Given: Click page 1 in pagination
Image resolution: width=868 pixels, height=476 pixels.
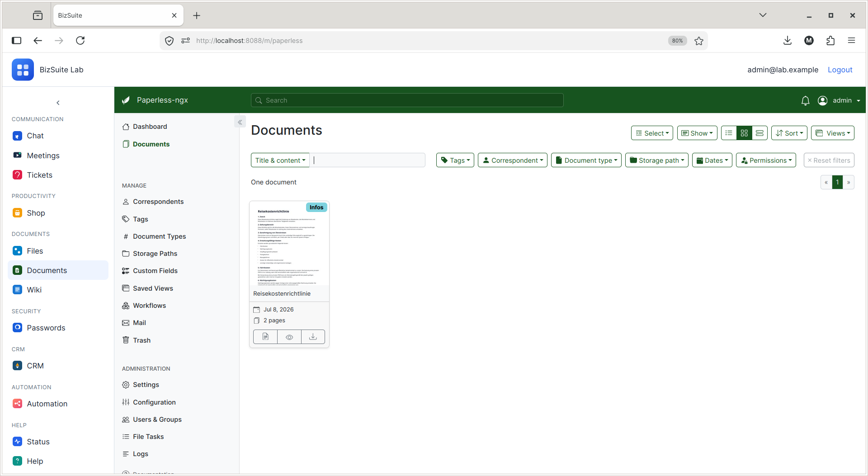Looking at the screenshot, I should (837, 182).
